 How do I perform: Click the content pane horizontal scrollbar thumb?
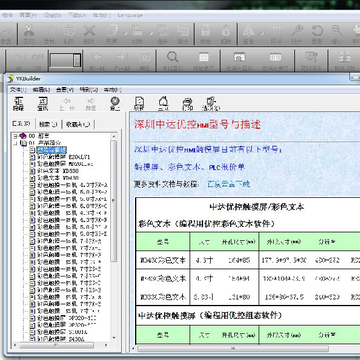tap(233, 349)
